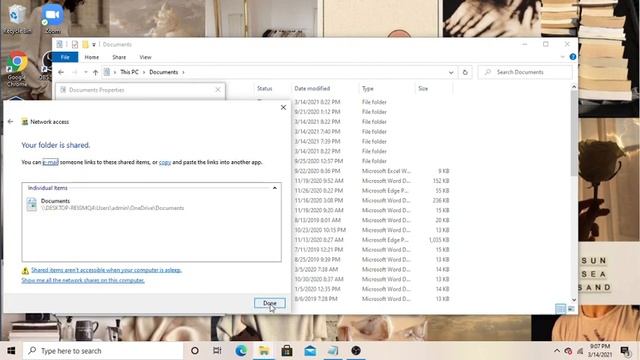Select the file sized 1,035 KB
This screenshot has width=640, height=360.
[372, 240]
